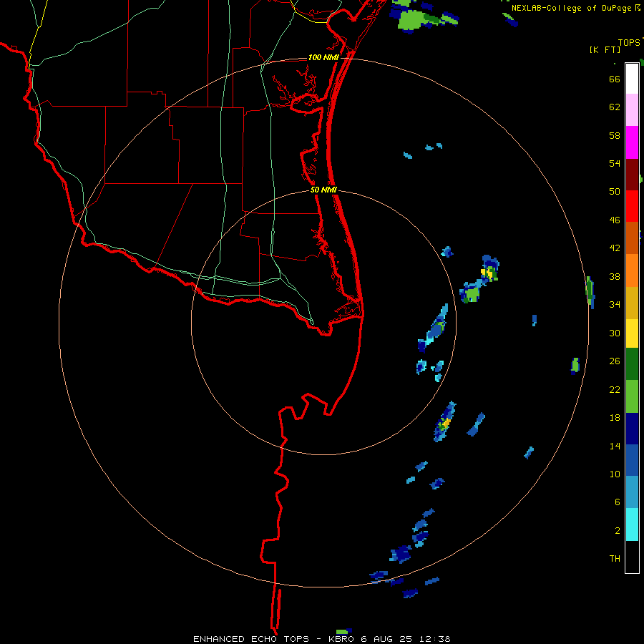644x644 pixels.
Task: Click the 'NEXLAB-College of DuPage' credit text
Action: pos(571,8)
